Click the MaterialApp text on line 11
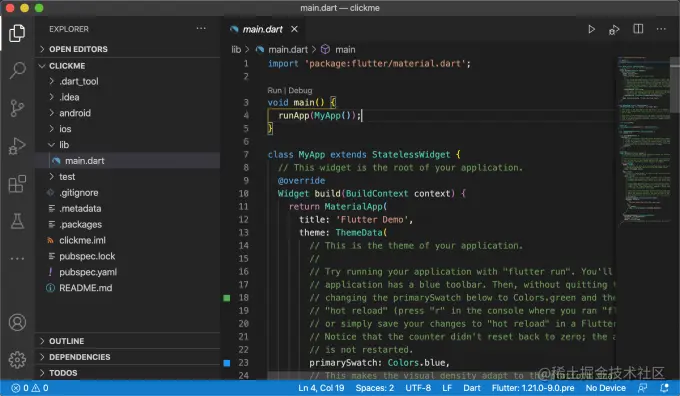Viewport: 680px width, 396px height. 354,207
